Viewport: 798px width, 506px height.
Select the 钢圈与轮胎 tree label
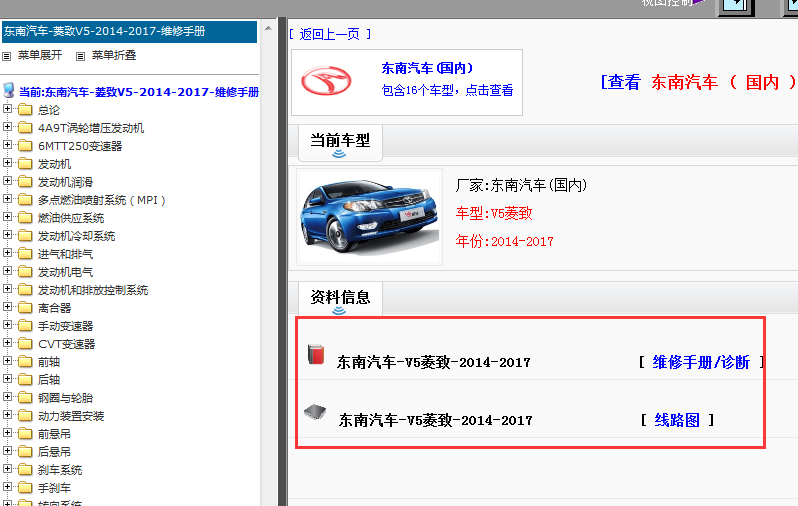pyautogui.click(x=65, y=398)
